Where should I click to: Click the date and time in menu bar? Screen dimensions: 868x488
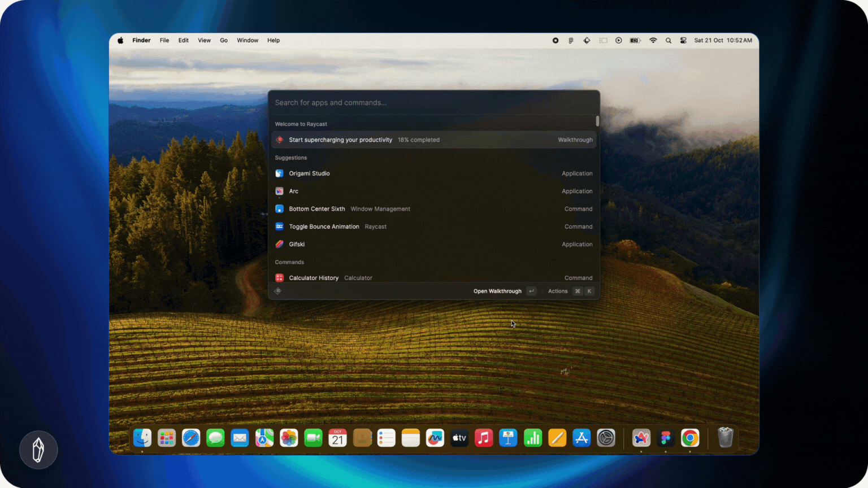point(723,41)
